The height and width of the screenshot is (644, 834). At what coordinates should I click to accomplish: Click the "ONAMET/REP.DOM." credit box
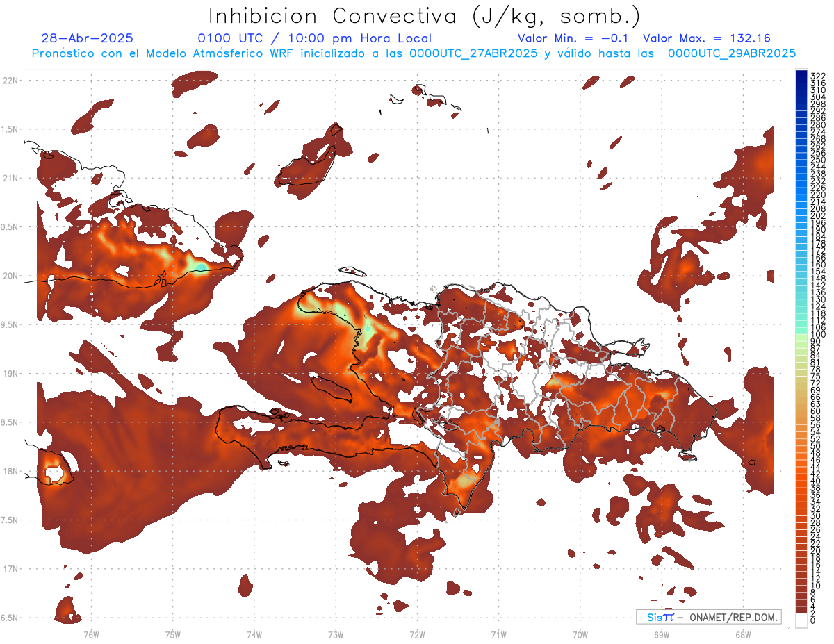point(708,617)
